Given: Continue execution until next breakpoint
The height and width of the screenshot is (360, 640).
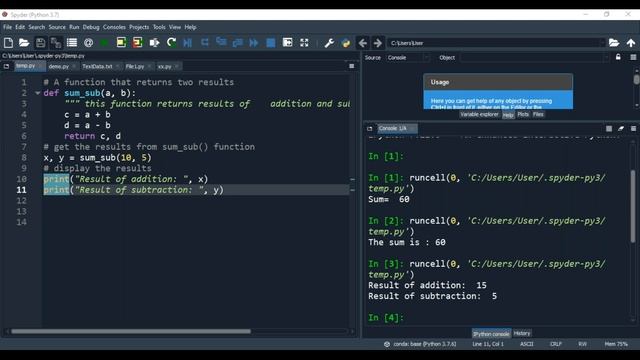Looking at the screenshot, I should [x=254, y=42].
